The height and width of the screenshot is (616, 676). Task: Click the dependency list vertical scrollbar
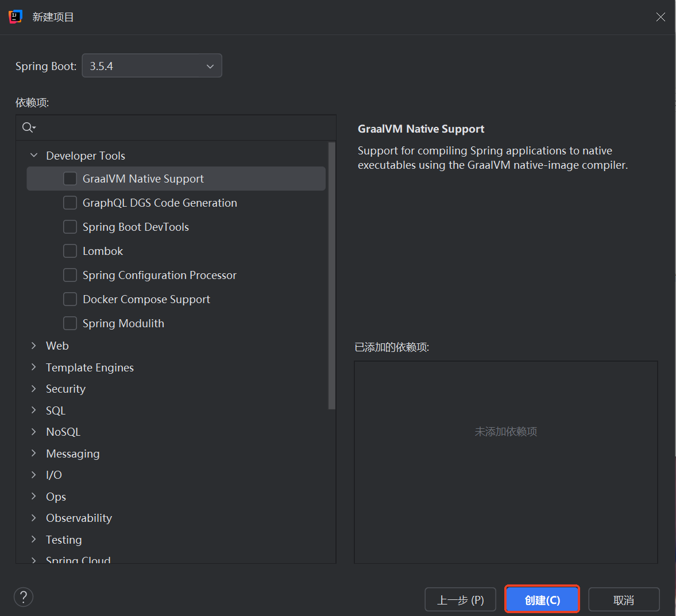click(331, 276)
